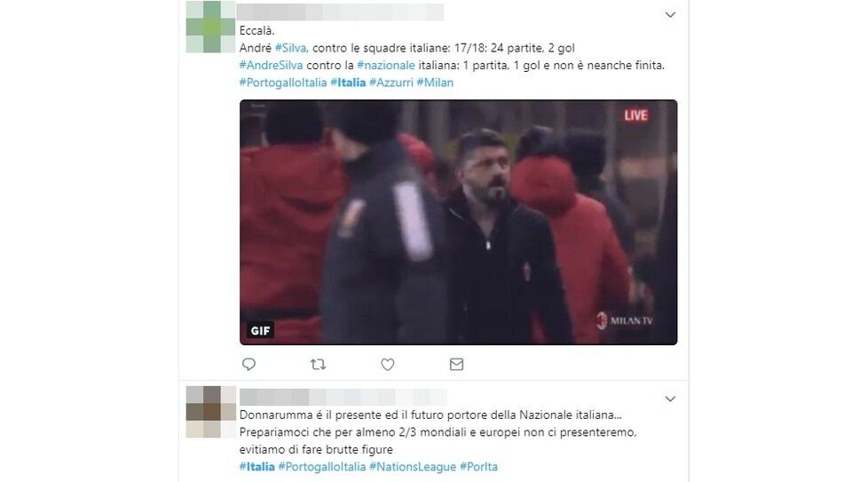This screenshot has height=482, width=868.
Task: Open the #NationsLeague hashtag
Action: [x=413, y=467]
